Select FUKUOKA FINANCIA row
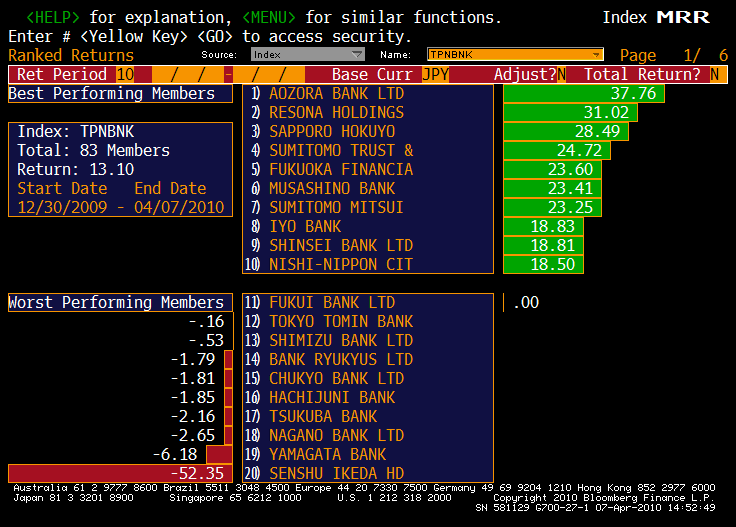Screen dimensions: 736x527 point(368,169)
